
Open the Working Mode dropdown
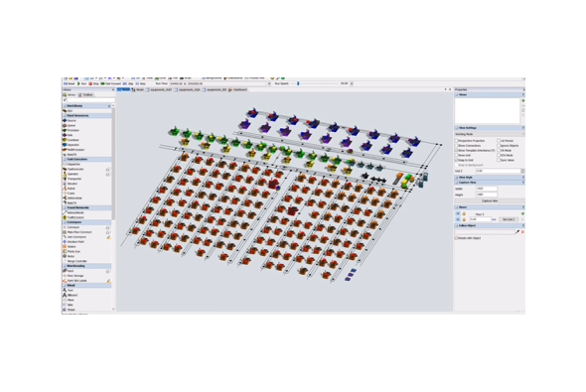pyautogui.click(x=490, y=134)
